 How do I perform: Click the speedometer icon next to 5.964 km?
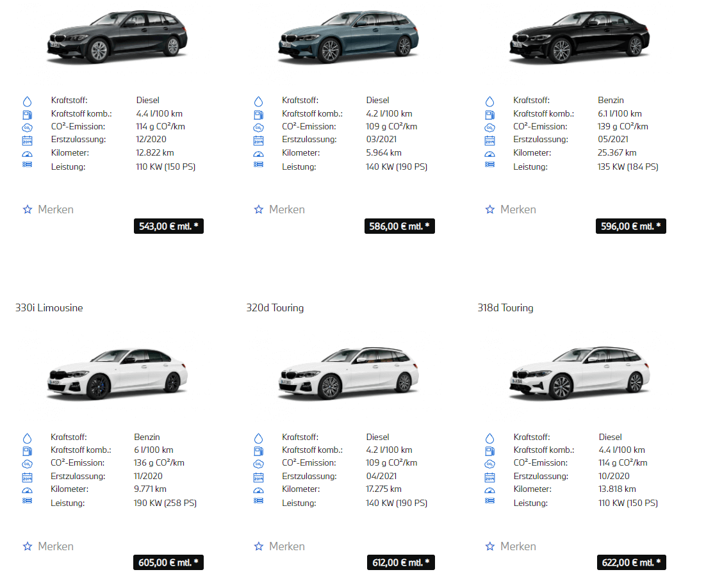point(258,154)
